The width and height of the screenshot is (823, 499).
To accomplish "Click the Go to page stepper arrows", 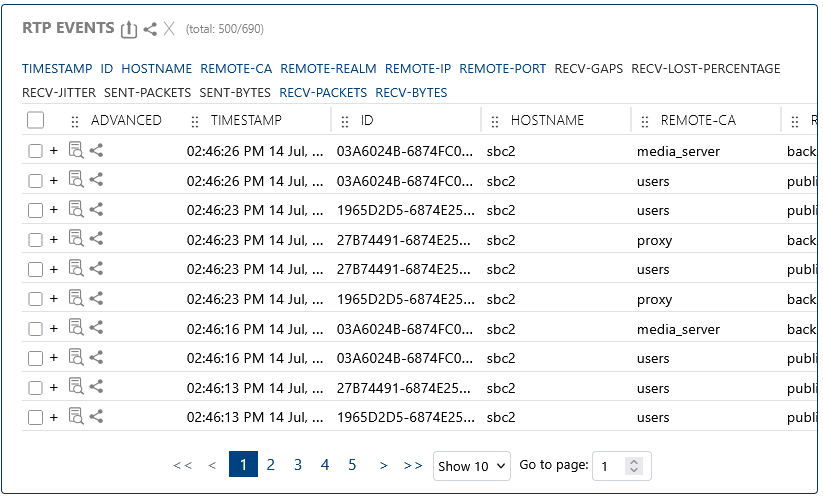I will [x=634, y=466].
